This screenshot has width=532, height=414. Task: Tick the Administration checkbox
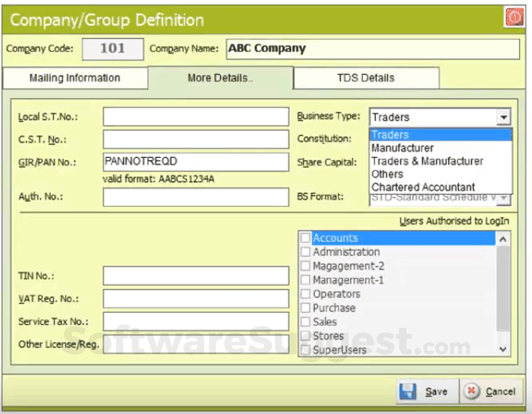click(x=305, y=252)
